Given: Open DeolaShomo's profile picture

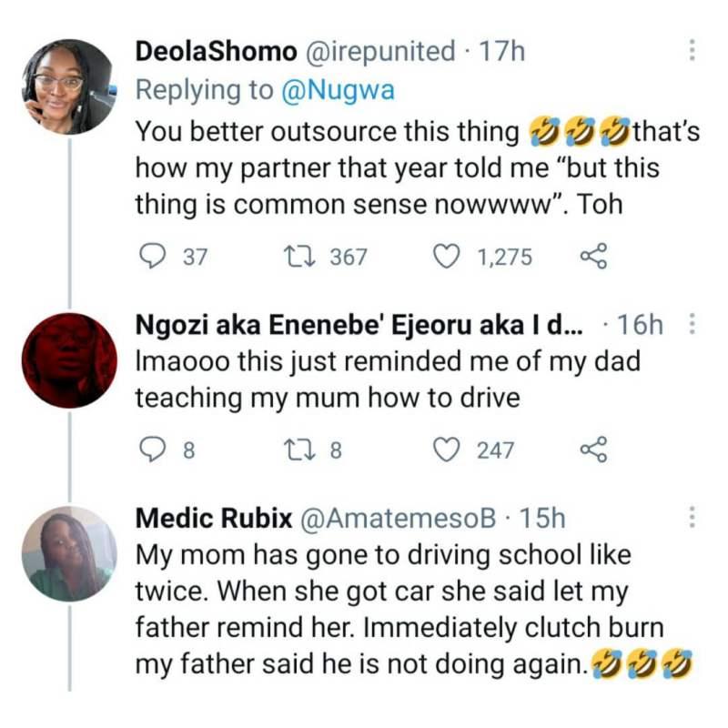Looking at the screenshot, I should (x=67, y=87).
